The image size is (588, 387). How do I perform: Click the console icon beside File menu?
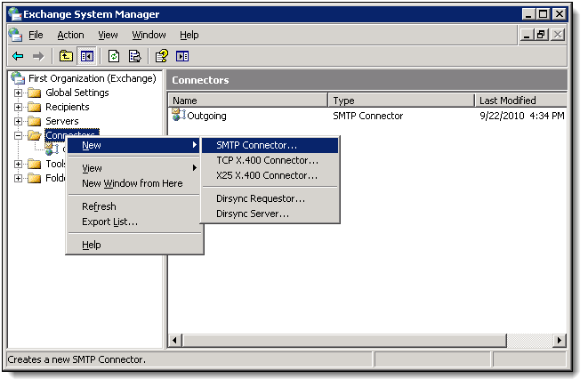point(15,35)
